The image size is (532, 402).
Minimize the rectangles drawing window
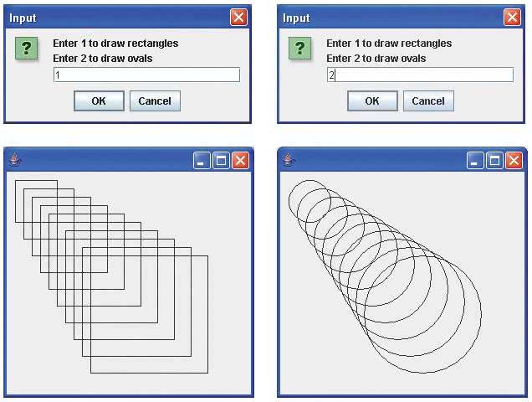[202, 161]
